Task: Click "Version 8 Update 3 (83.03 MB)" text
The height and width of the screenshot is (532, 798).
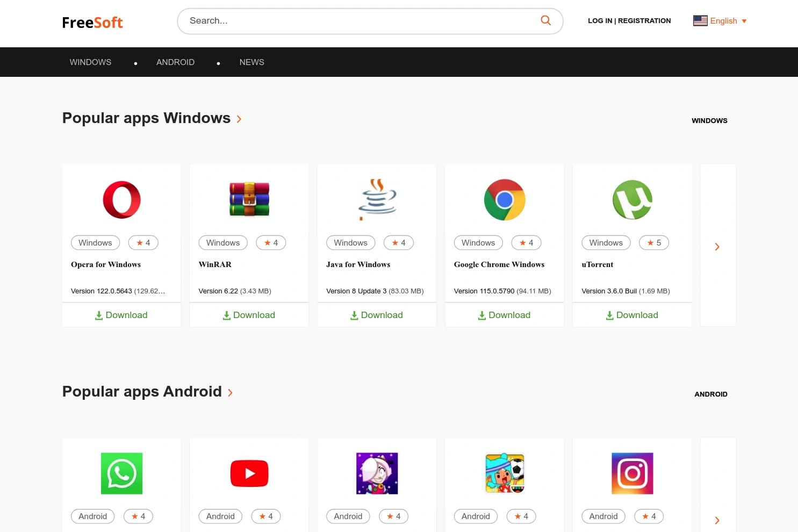Action: point(375,291)
